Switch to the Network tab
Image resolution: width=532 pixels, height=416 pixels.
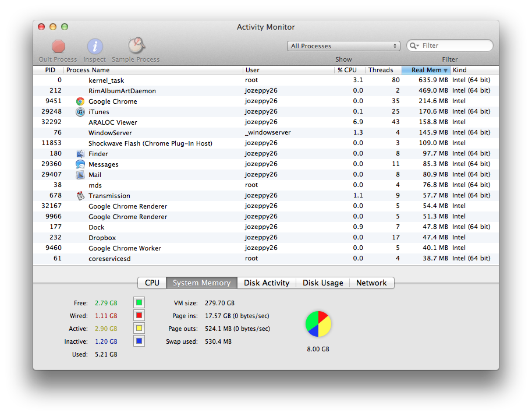pyautogui.click(x=371, y=283)
